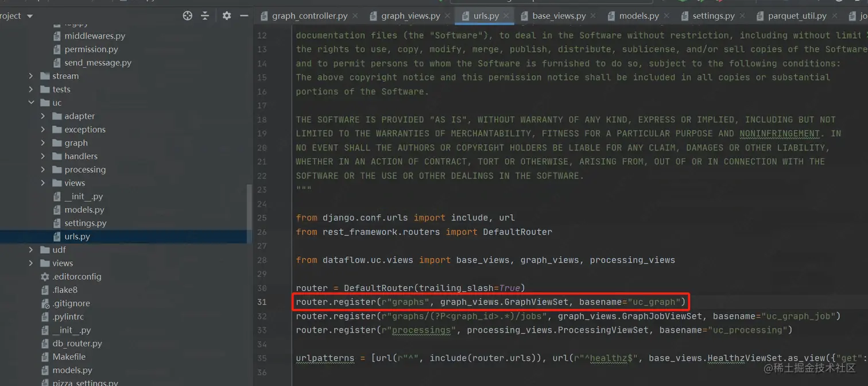Click the uc folder icon
Image resolution: width=868 pixels, height=386 pixels.
(45, 103)
